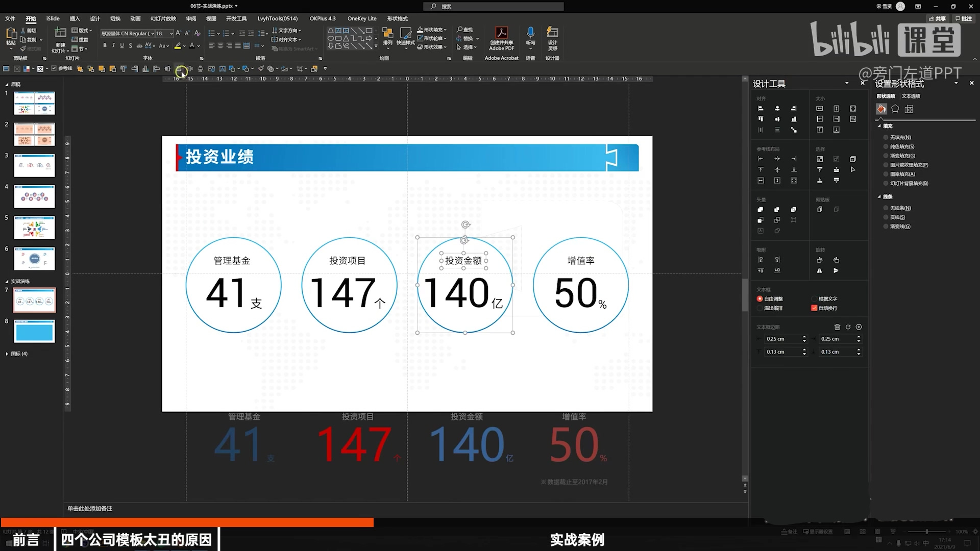Image resolution: width=980 pixels, height=551 pixels.
Task: Click the 排列 Arrange icon
Action: 388,34
